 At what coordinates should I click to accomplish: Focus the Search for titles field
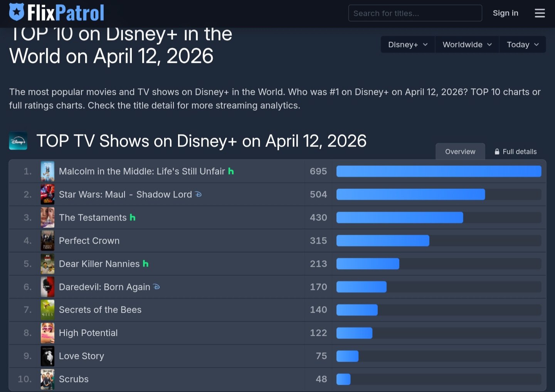click(415, 13)
